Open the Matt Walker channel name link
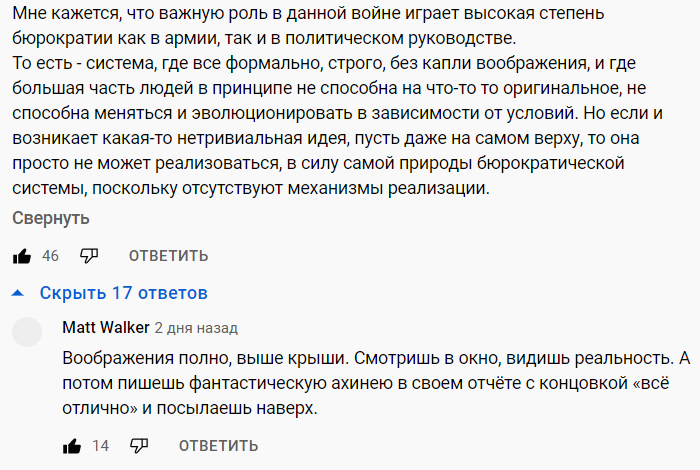This screenshot has width=700, height=470. click(105, 328)
